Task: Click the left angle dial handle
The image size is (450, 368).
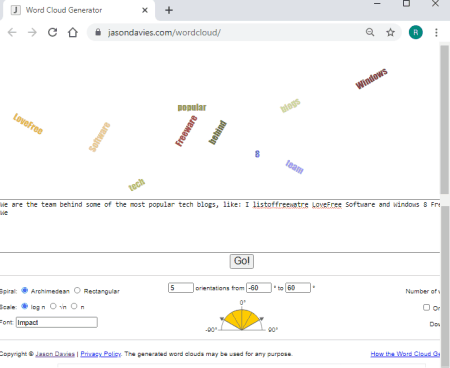Action: [222, 319]
